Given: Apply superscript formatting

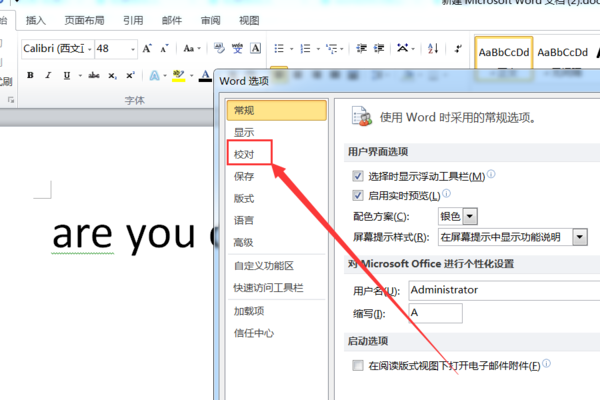Looking at the screenshot, I should [x=130, y=75].
